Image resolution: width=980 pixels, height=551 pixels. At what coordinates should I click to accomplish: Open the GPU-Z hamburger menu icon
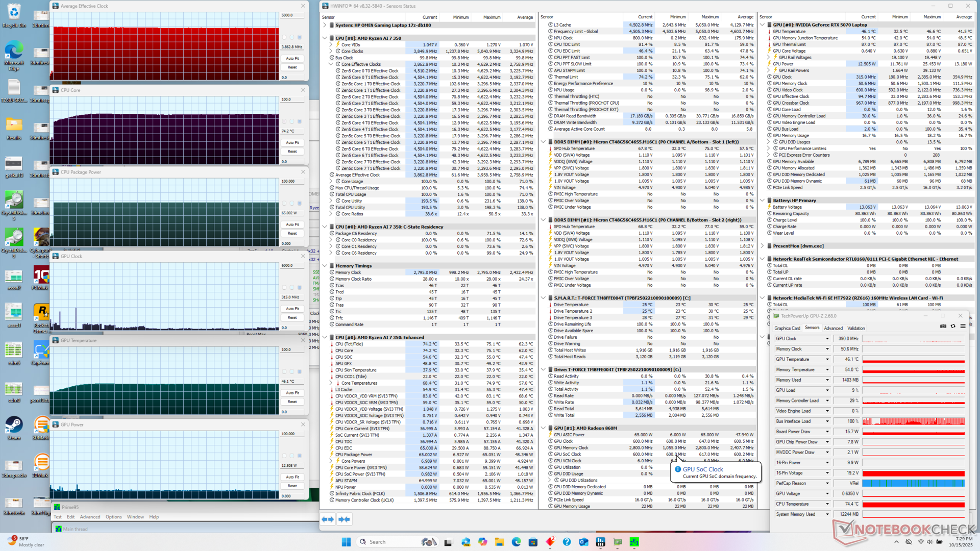[963, 326]
